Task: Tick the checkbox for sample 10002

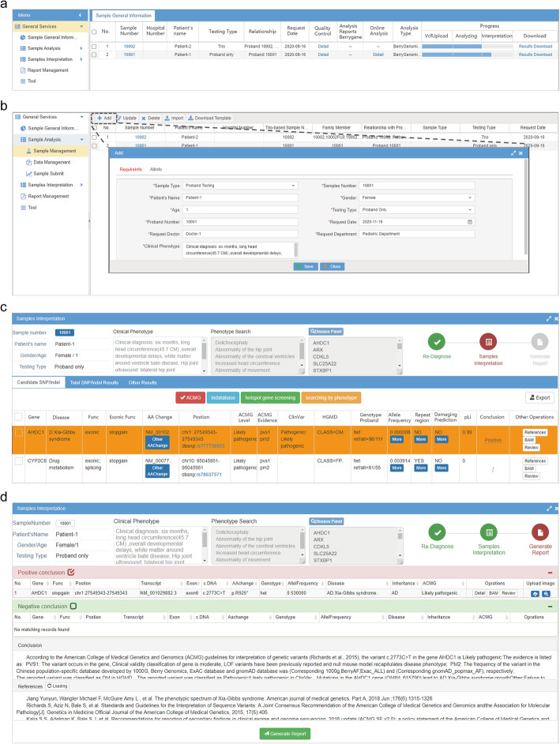Action: [x=94, y=47]
